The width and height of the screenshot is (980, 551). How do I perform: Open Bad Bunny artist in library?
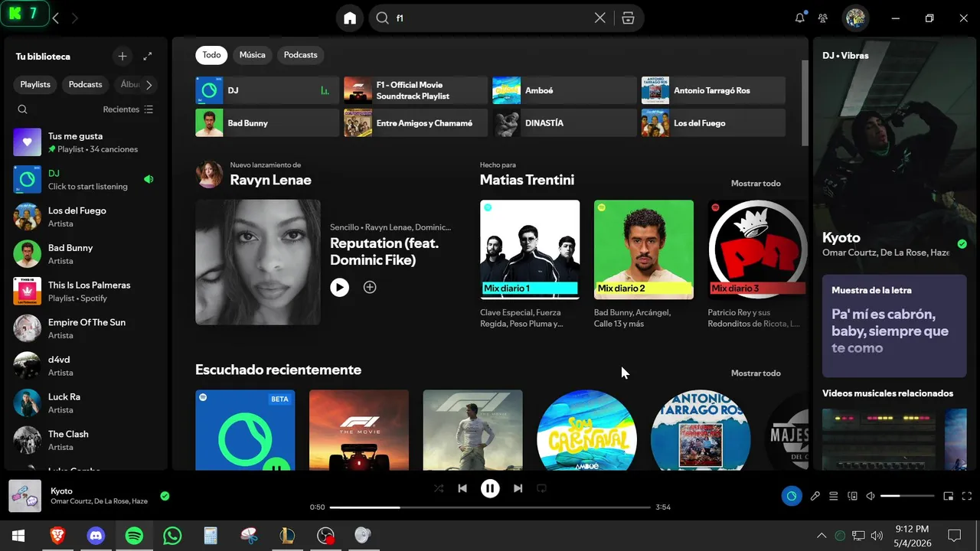click(86, 254)
